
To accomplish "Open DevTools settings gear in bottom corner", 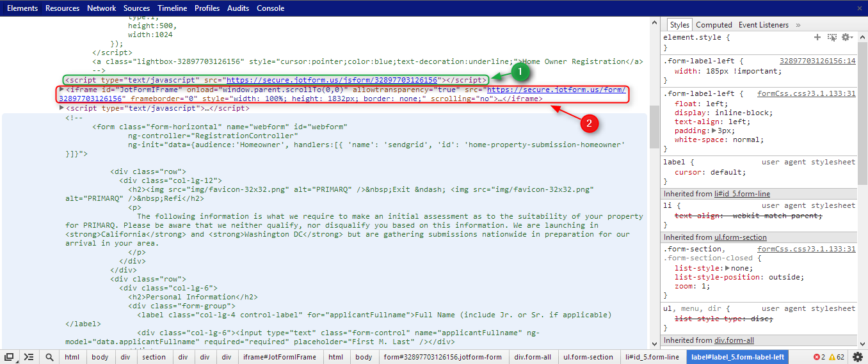I will pos(858,357).
